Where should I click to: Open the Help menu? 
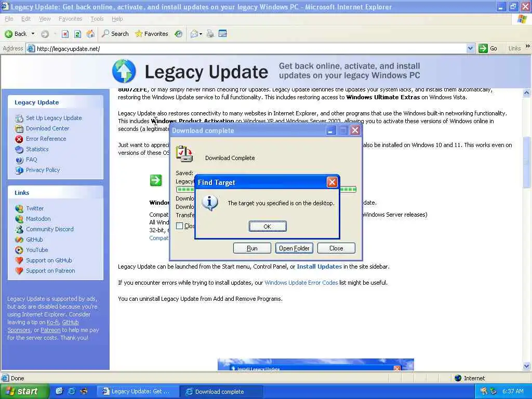[117, 19]
